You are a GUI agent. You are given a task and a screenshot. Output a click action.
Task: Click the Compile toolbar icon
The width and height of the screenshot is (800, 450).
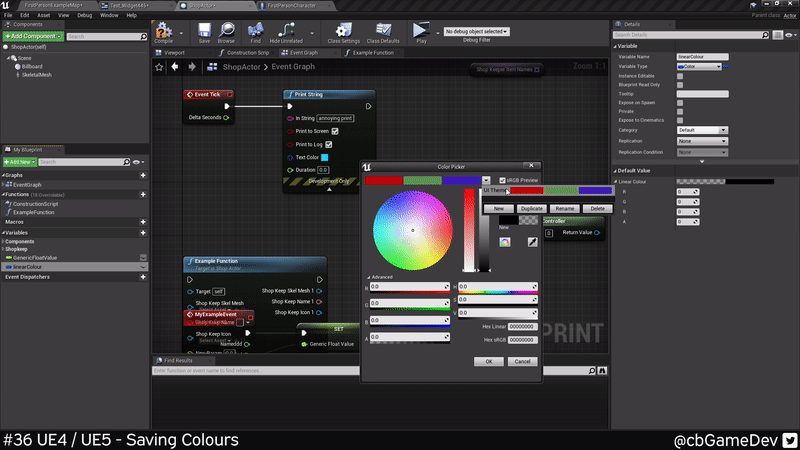pyautogui.click(x=164, y=31)
